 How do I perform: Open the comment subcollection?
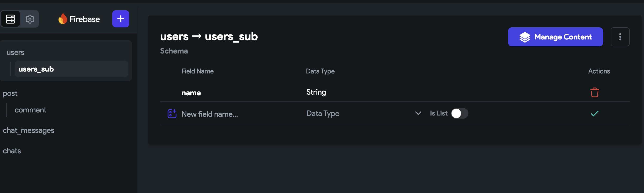tap(30, 110)
